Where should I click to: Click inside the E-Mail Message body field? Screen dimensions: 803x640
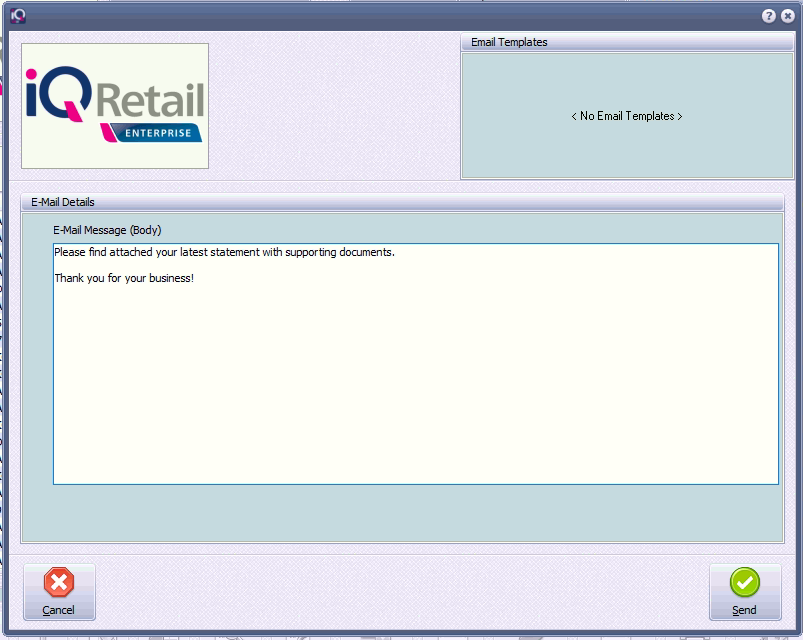click(416, 364)
